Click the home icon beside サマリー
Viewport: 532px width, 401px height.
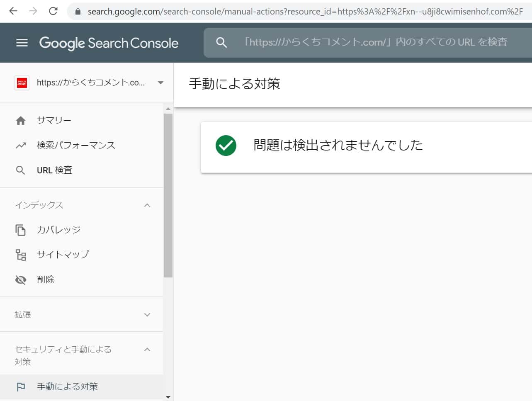20,121
